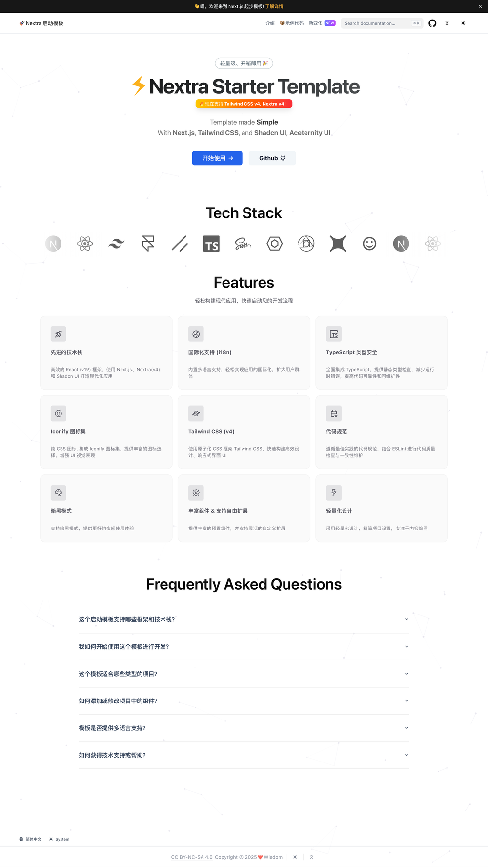Switch language via the navbar 文 icon
This screenshot has height=868, width=488.
tap(447, 23)
